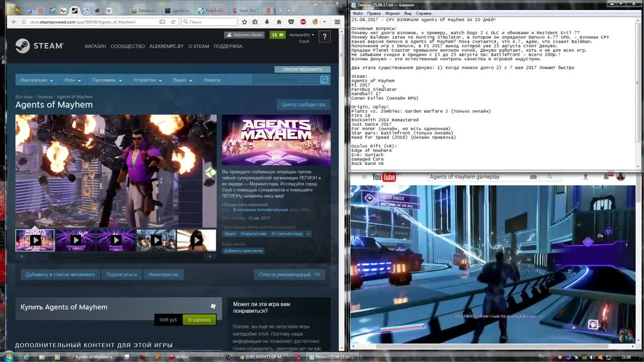Open the bookmarks library clipboard icon
Screen dimensions: 644x362
(255, 22)
